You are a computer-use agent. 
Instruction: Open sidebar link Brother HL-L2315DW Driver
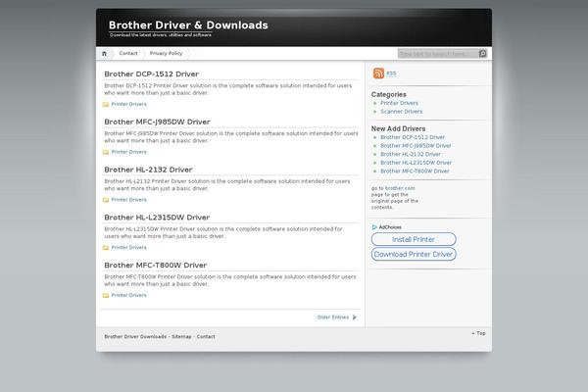pyautogui.click(x=416, y=163)
